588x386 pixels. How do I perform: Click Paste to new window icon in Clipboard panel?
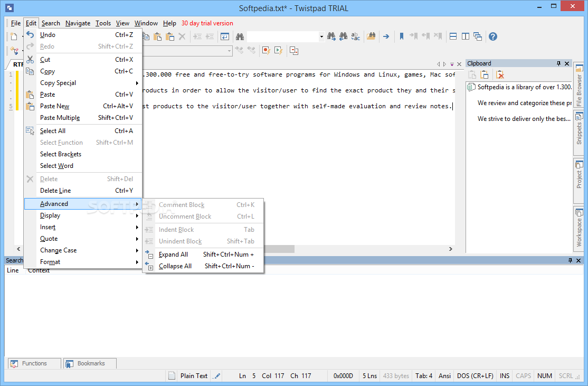pos(485,74)
